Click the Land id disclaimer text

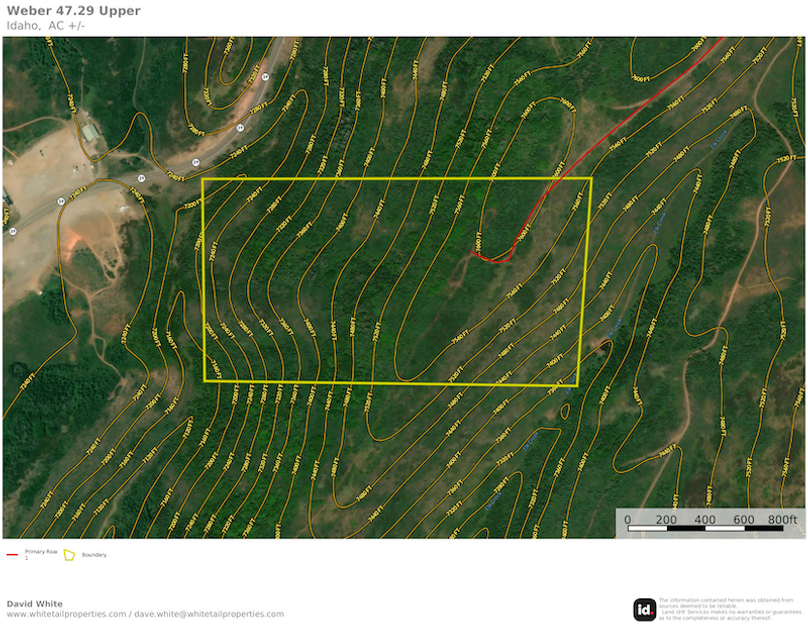point(730,609)
